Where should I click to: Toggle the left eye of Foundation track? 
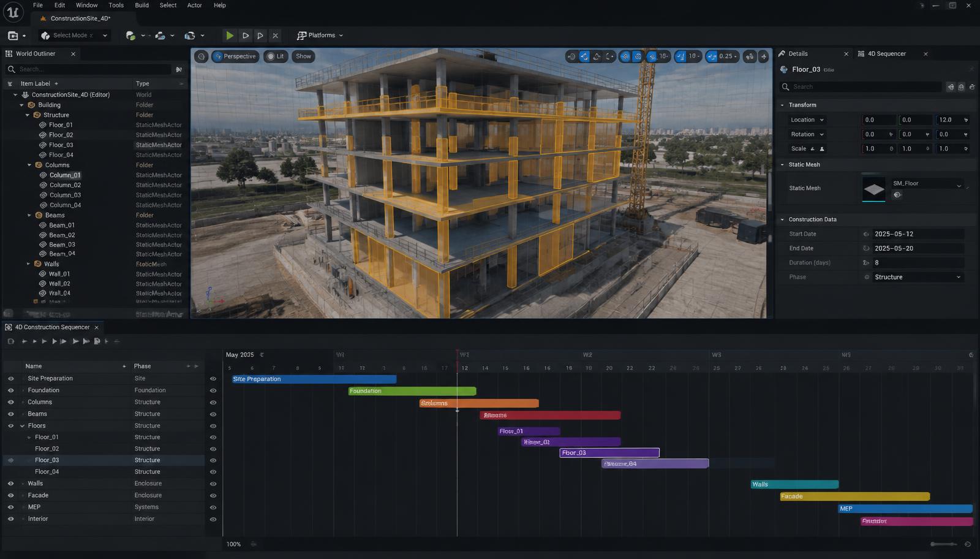click(x=10, y=390)
